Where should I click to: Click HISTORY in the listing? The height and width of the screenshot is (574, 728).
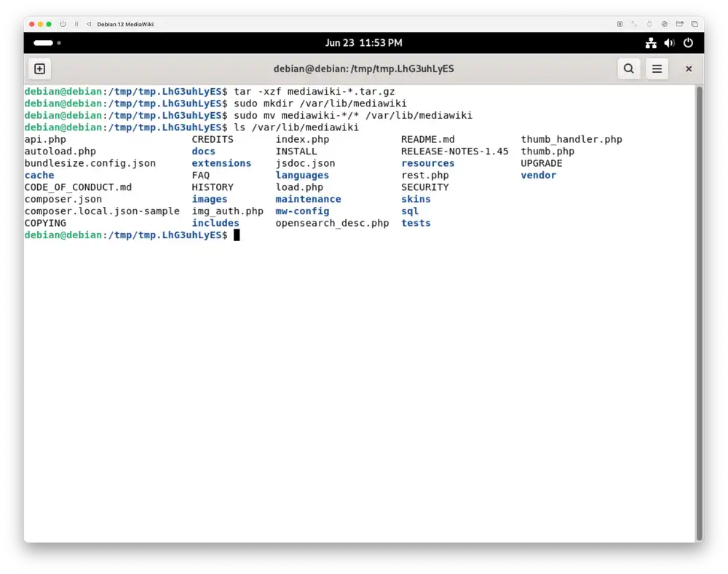213,187
